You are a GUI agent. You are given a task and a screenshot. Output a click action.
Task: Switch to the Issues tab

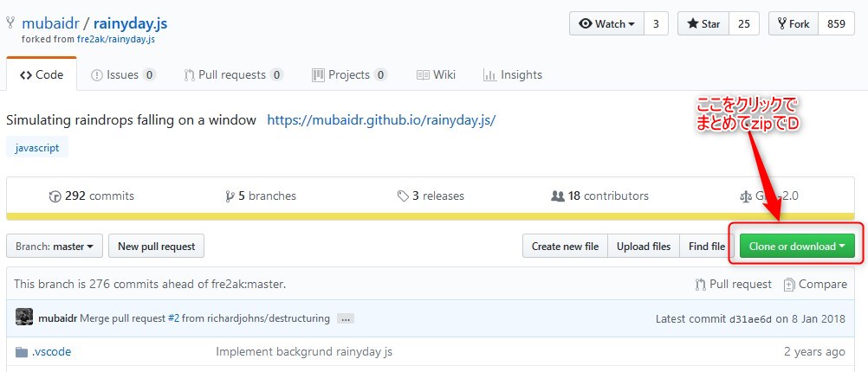[124, 74]
